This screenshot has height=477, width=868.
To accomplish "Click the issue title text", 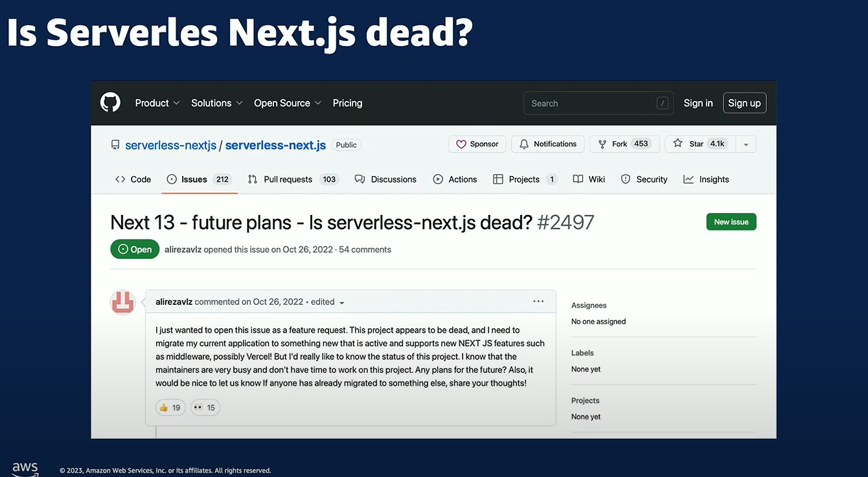I will tap(321, 223).
